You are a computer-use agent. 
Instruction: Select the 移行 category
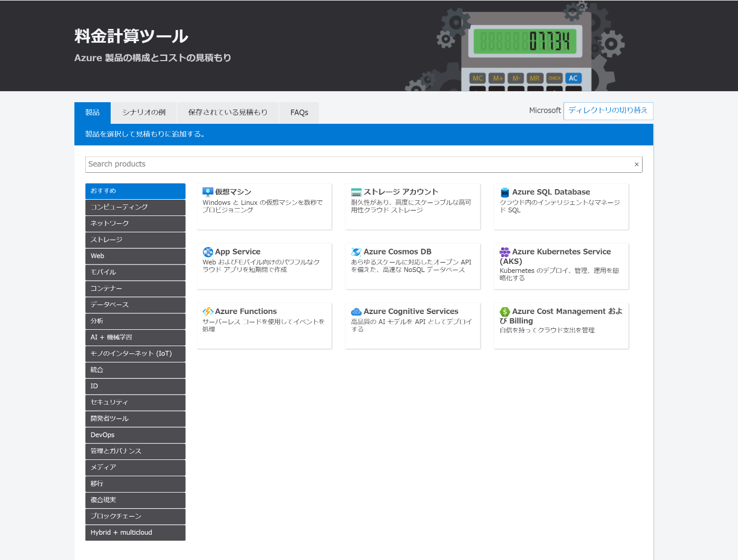tap(135, 484)
